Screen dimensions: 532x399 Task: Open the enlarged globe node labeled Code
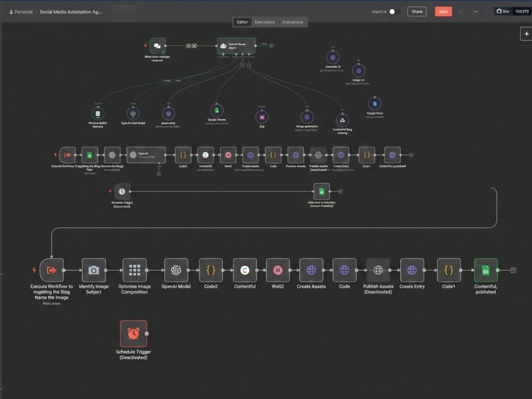[x=344, y=270]
